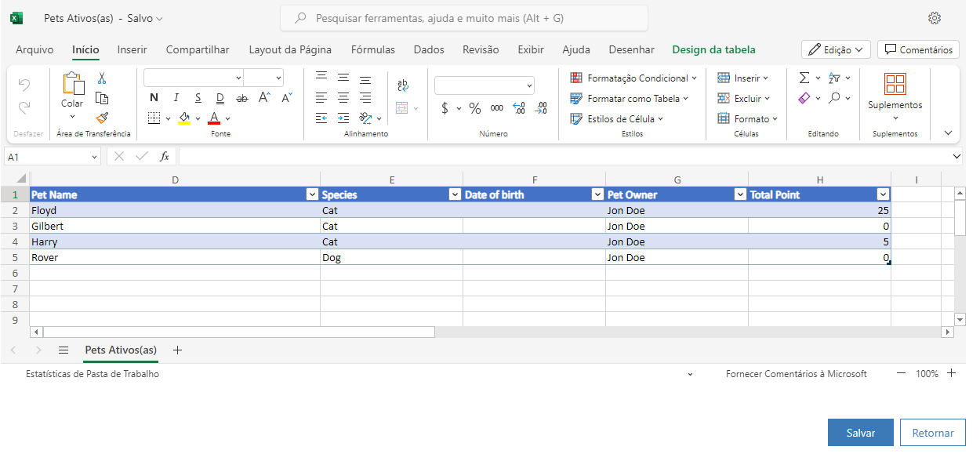Open the Species column filter dropdown
Viewport: 980px width, 461px height.
tap(455, 194)
